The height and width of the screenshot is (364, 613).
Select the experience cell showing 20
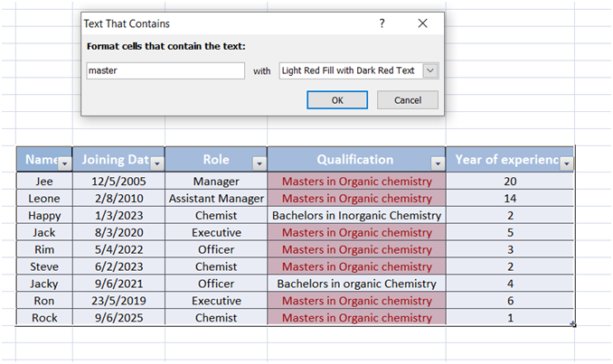coord(510,182)
